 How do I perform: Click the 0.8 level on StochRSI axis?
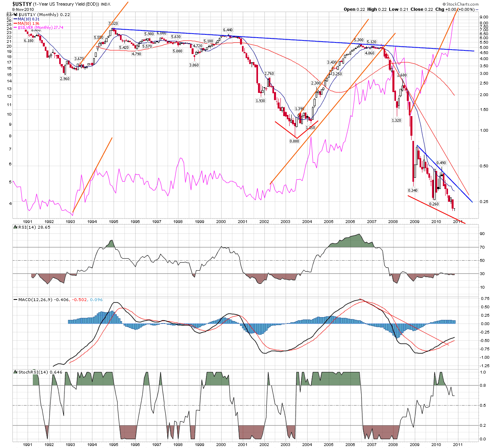[483, 386]
